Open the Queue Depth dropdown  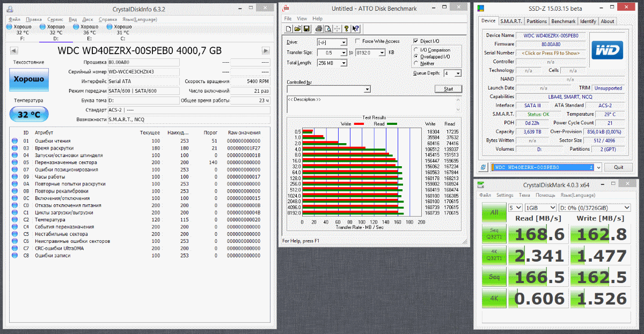click(458, 73)
